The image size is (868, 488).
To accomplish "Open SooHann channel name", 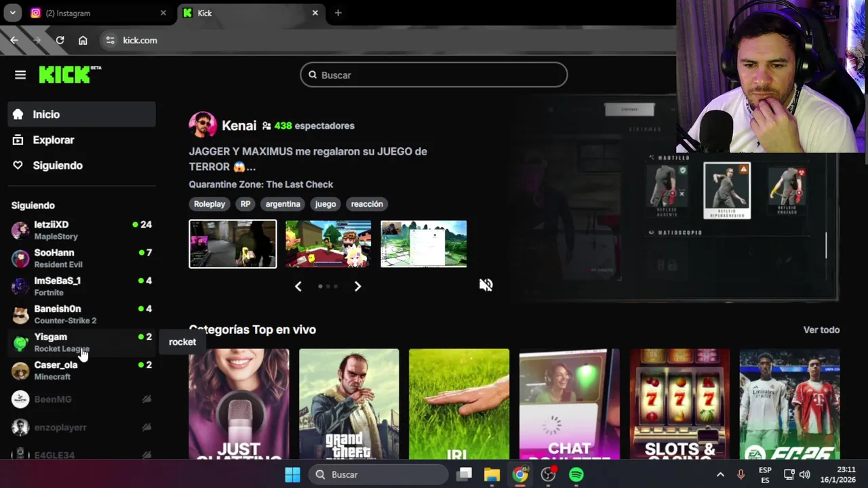I will click(54, 253).
